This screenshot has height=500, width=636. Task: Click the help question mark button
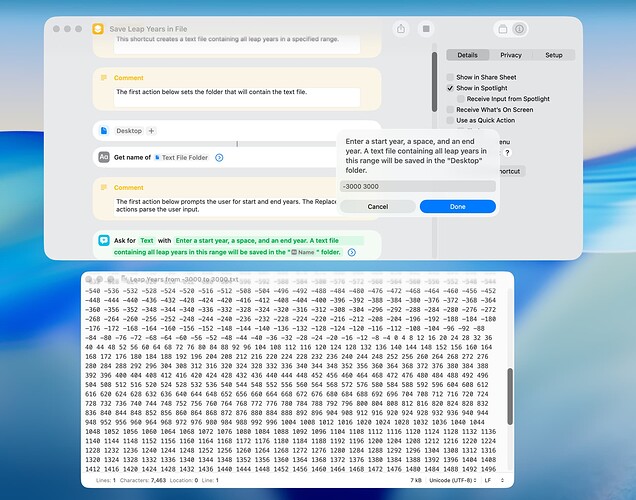(507, 153)
